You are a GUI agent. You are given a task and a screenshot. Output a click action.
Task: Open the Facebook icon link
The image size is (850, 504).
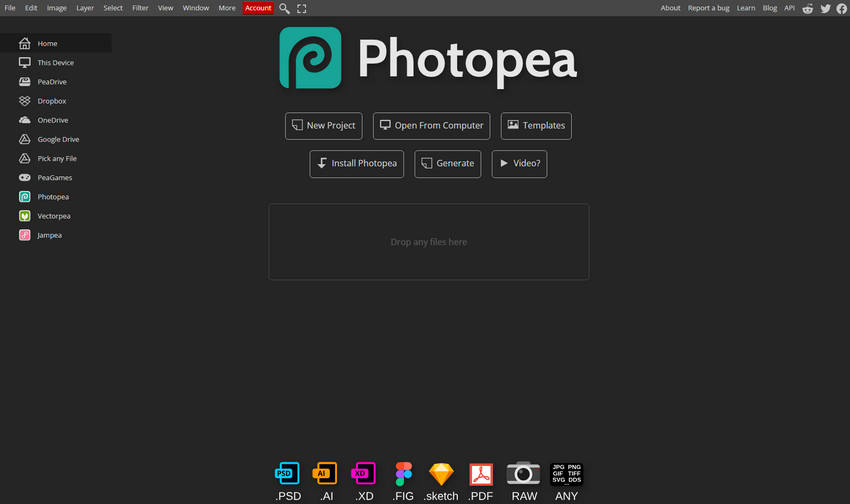pyautogui.click(x=841, y=8)
